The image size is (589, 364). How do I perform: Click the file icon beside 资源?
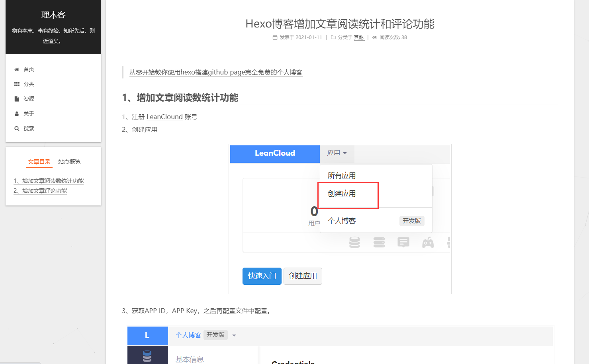(x=17, y=99)
